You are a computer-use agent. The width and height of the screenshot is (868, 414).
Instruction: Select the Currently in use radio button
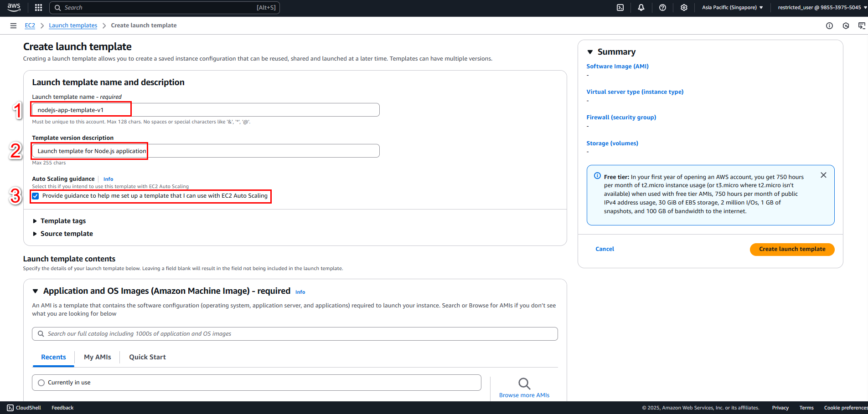(x=41, y=383)
